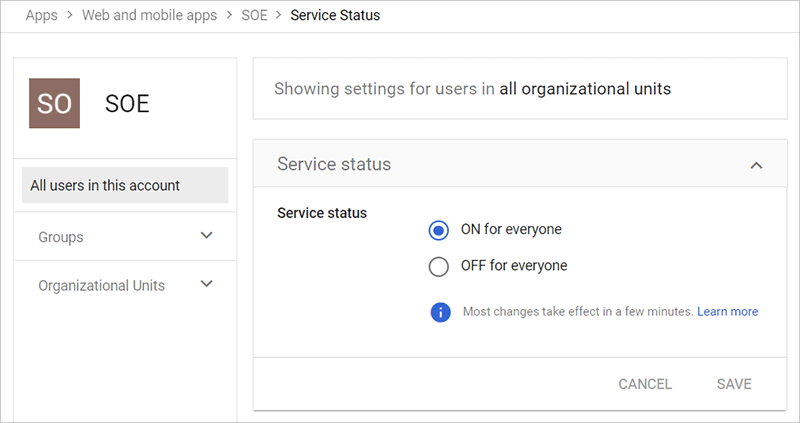This screenshot has width=800, height=423.
Task: Navigate to SOE breadcrumb link
Action: pos(256,16)
